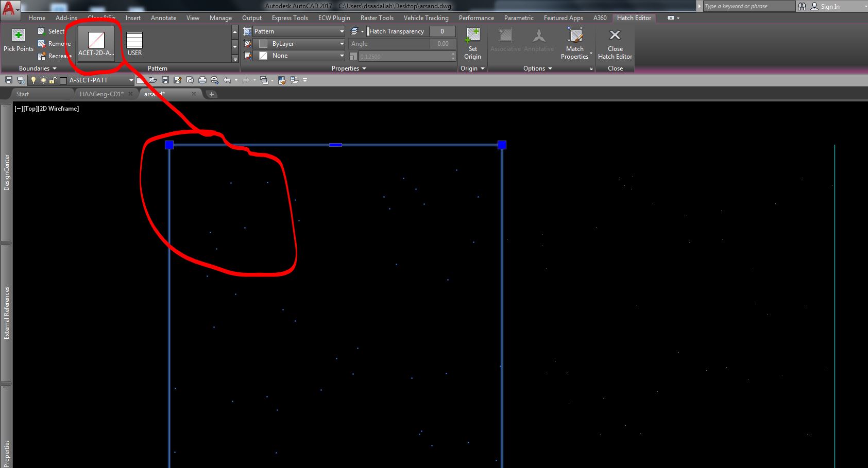Select the USER hatch pattern
Viewport: 868px width, 468px height.
(x=133, y=41)
